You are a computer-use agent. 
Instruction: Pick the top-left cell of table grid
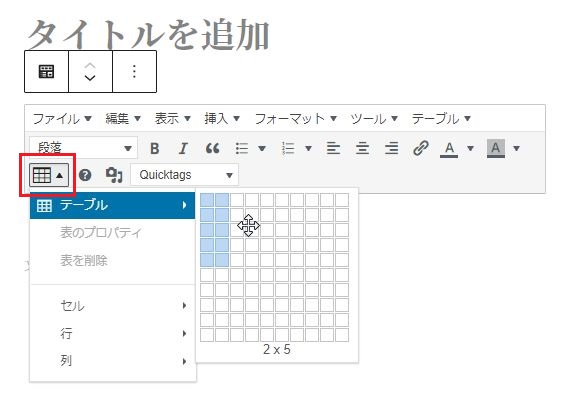pyautogui.click(x=207, y=200)
